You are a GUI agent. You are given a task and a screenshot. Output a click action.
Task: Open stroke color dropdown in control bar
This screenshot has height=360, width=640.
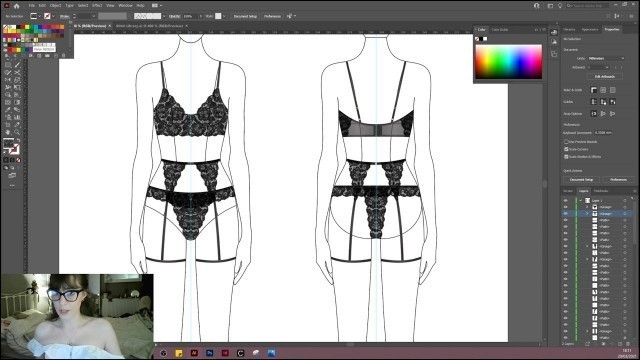pos(53,16)
